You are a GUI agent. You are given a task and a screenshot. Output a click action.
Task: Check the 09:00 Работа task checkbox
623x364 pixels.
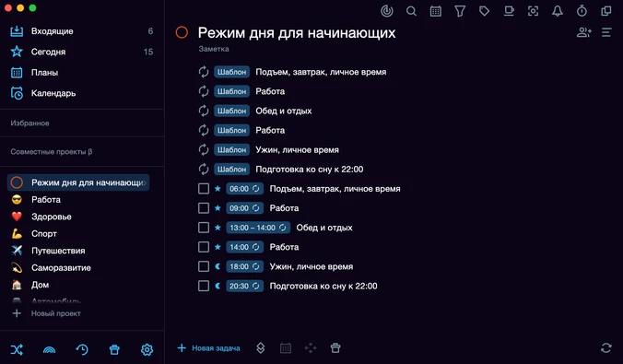(x=204, y=208)
